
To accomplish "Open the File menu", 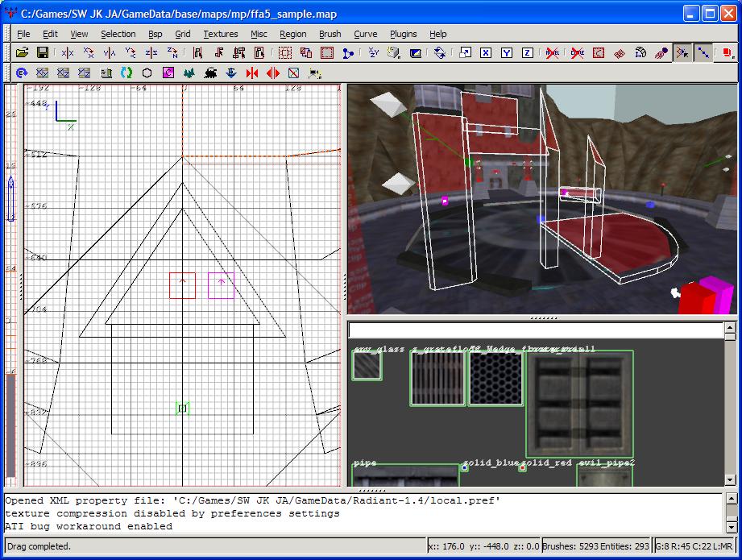I will 23,34.
